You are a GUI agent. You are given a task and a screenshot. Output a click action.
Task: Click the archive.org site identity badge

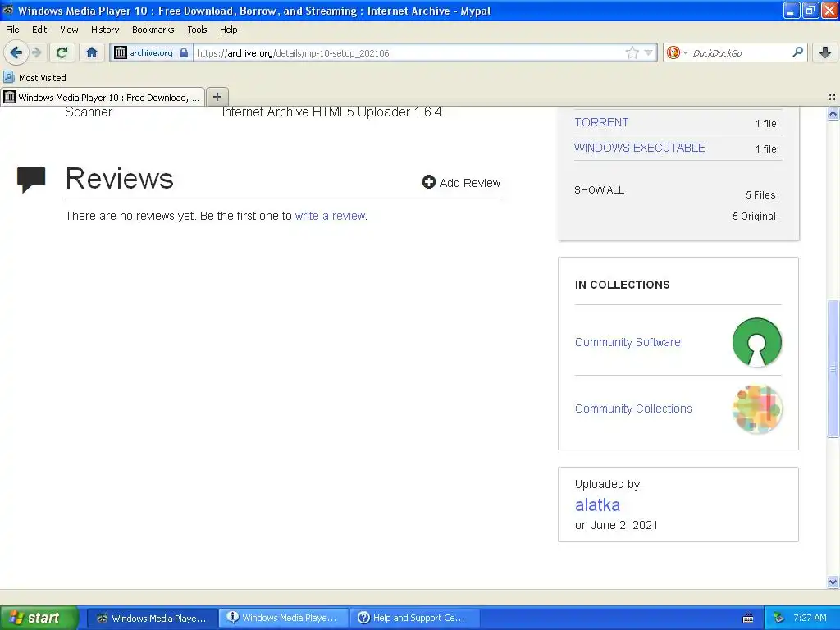(151, 53)
